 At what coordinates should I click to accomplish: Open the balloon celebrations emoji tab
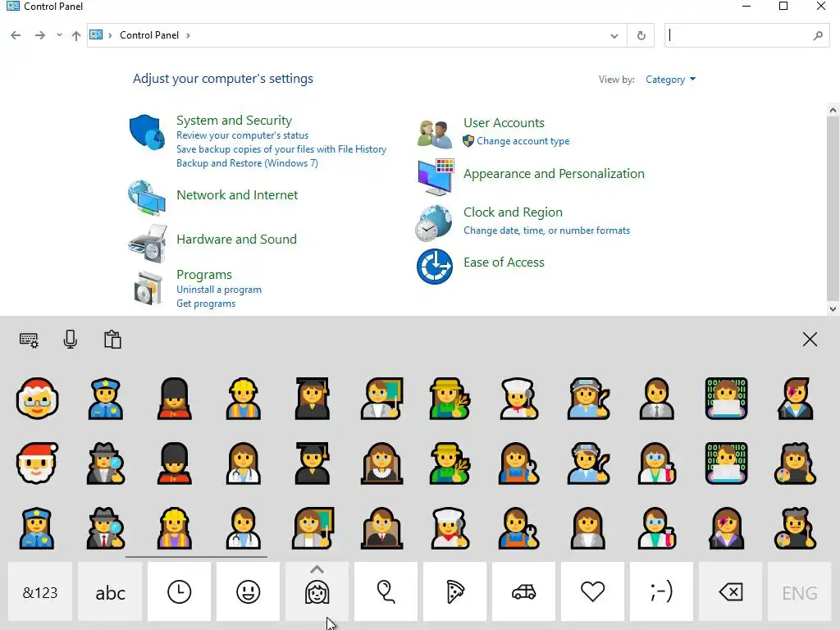(386, 592)
